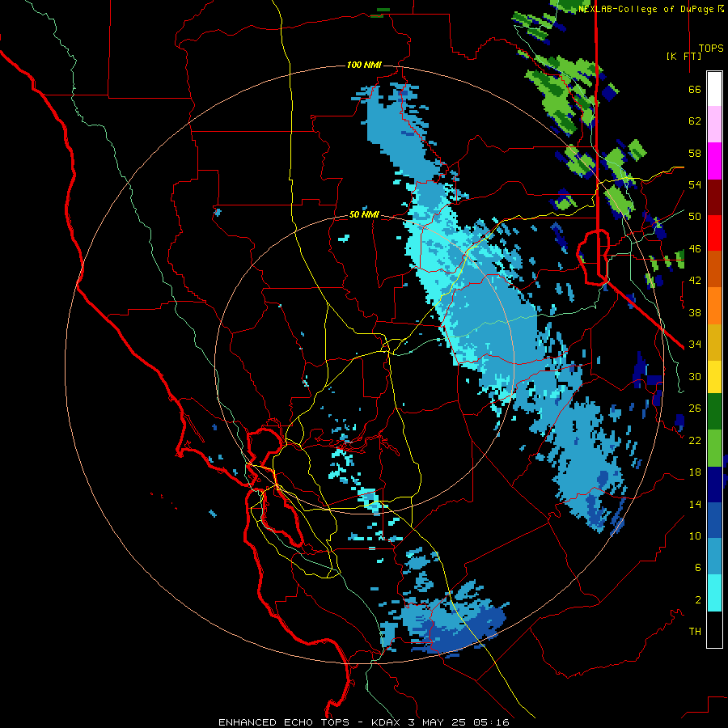This screenshot has width=728, height=728.
Task: Click the "TH" threshold legend label
Action: (695, 632)
